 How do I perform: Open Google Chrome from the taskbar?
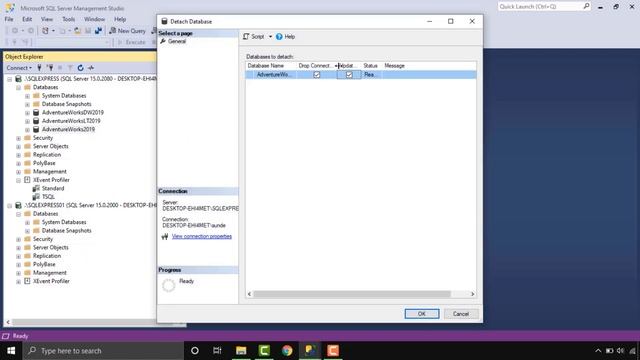[x=287, y=350]
